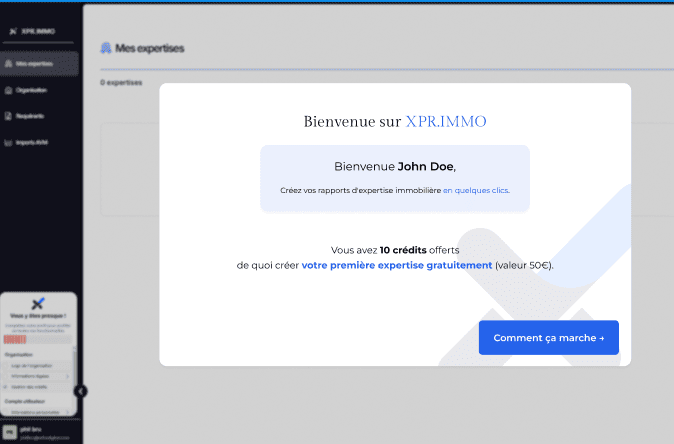Click the profile completion progress bar

point(37,340)
